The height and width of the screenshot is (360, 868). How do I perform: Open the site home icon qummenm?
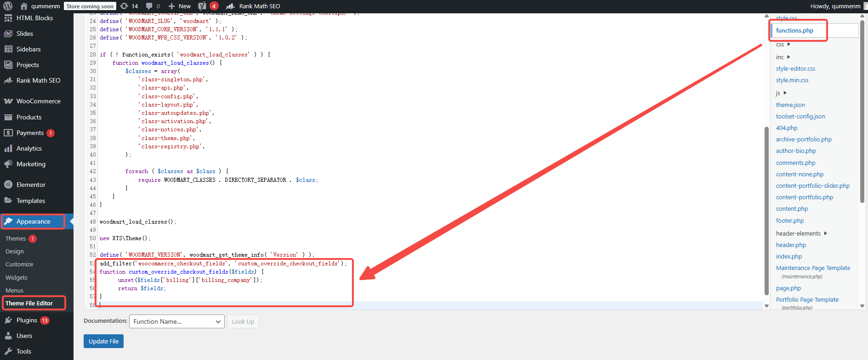[x=24, y=6]
